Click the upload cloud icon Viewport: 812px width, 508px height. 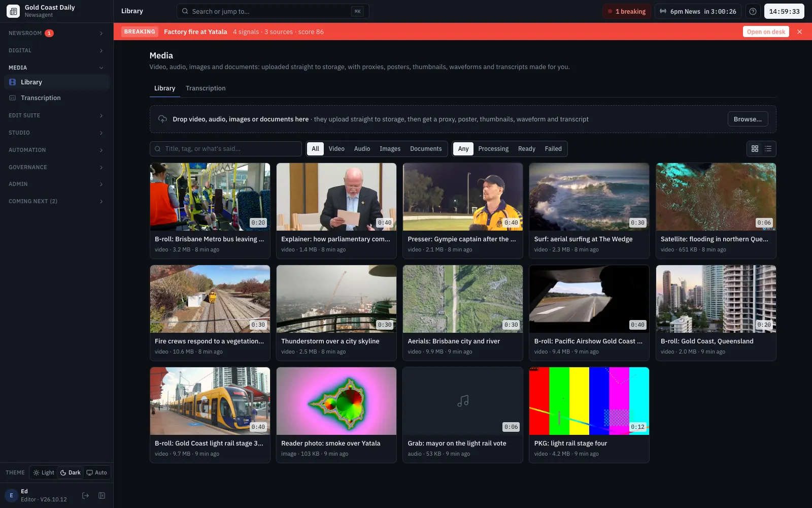point(162,119)
